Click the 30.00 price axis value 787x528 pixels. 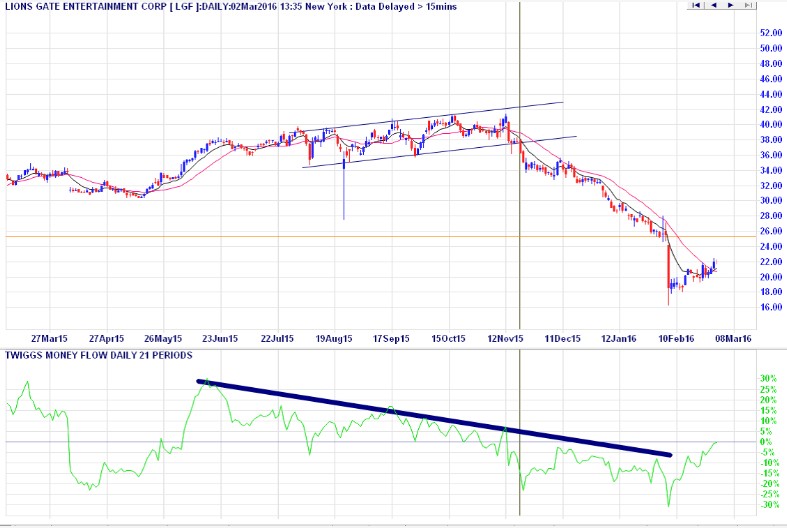click(771, 200)
